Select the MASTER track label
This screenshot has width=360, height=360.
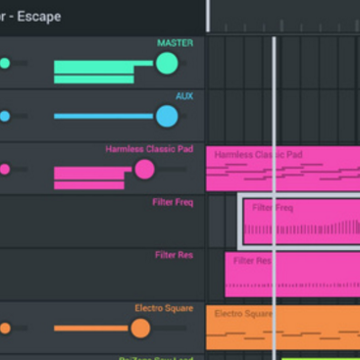click(x=175, y=43)
